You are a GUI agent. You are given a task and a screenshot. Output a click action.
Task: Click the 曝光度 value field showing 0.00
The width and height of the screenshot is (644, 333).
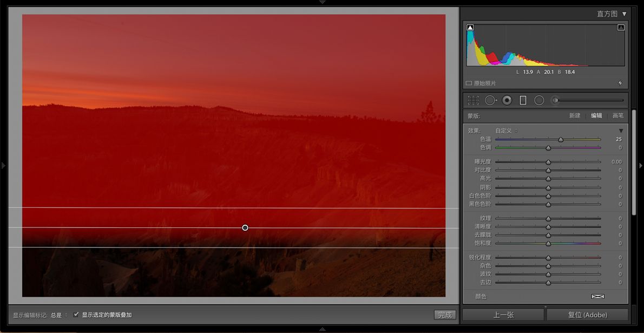[616, 162]
